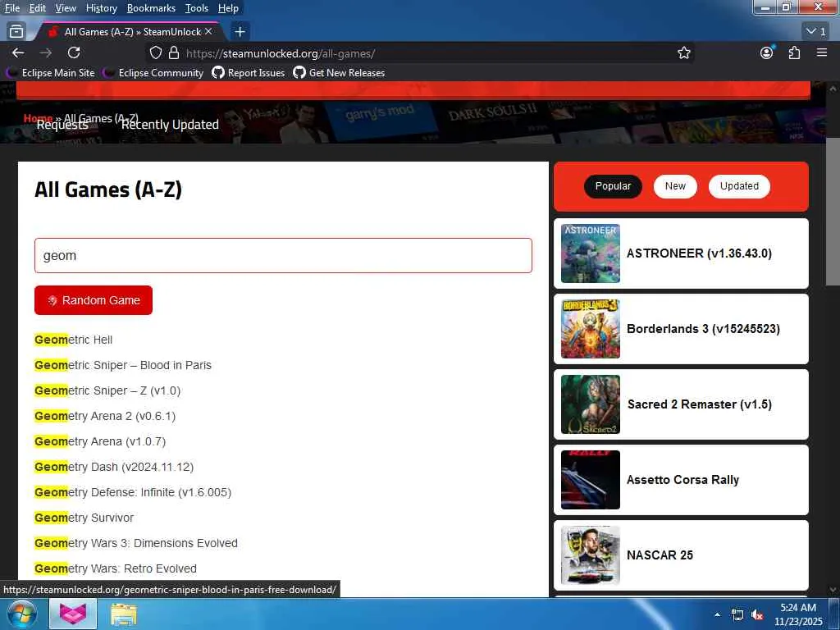The image size is (840, 630).
Task: Open Geometry Defense: Infinite link
Action: pos(132,492)
